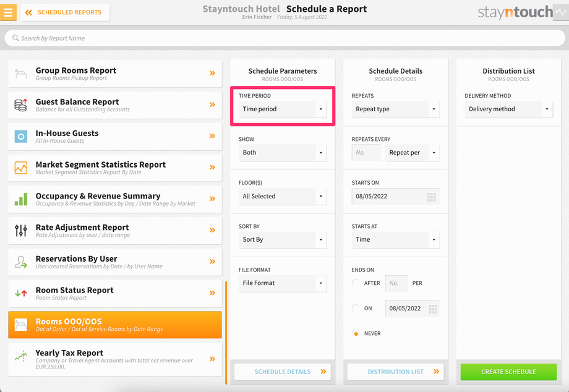The width and height of the screenshot is (569, 392).
Task: Select the NEVER radio button
Action: [x=356, y=334]
